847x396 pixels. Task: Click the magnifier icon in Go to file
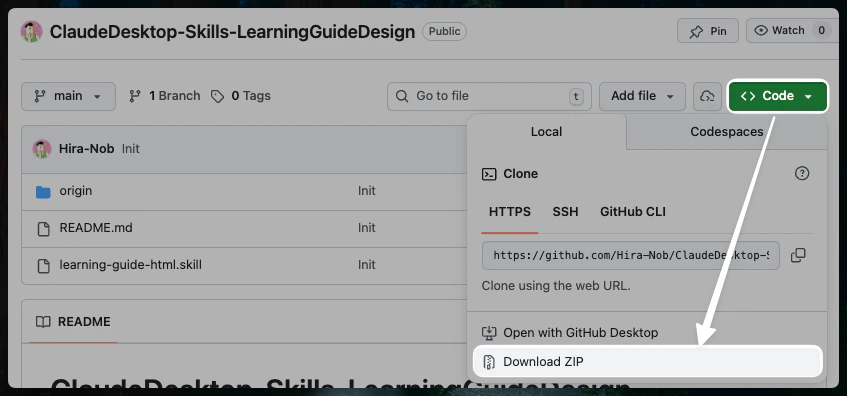tap(402, 96)
